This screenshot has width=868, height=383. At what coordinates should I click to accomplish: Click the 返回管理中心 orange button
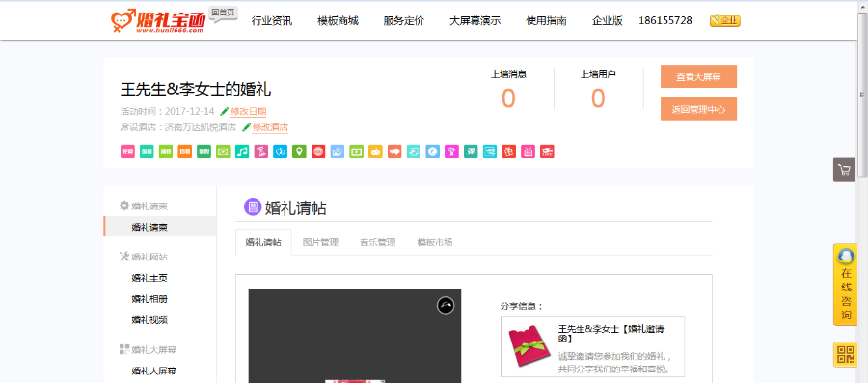pyautogui.click(x=698, y=109)
